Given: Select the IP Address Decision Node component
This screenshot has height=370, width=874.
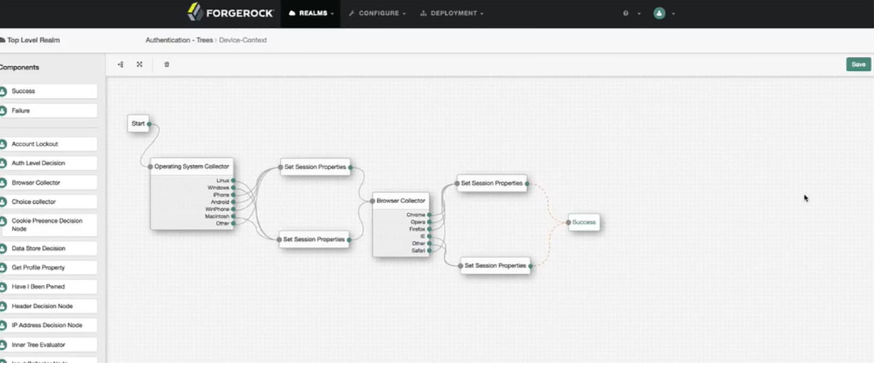Looking at the screenshot, I should tap(48, 325).
